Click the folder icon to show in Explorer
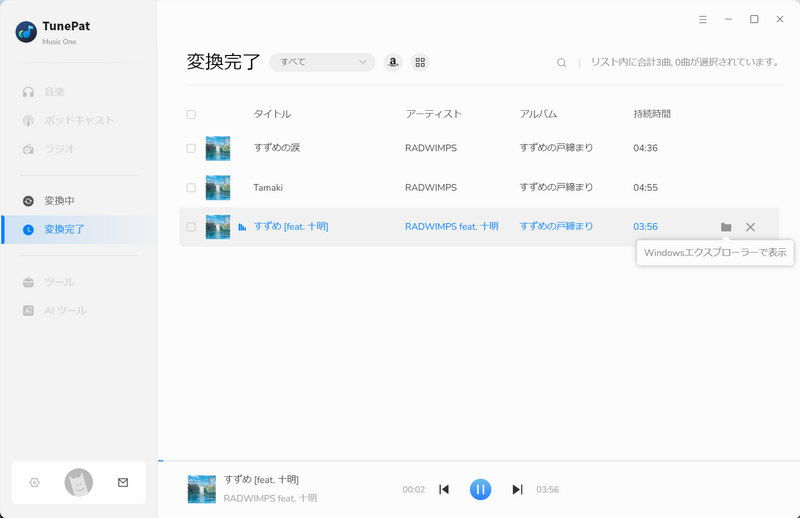Image resolution: width=800 pixels, height=518 pixels. [726, 227]
